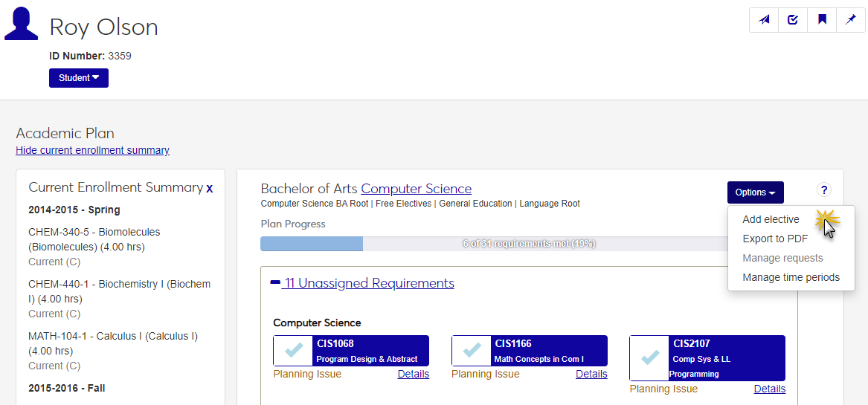
Task: Open Details link under CIS1068
Action: tap(413, 374)
